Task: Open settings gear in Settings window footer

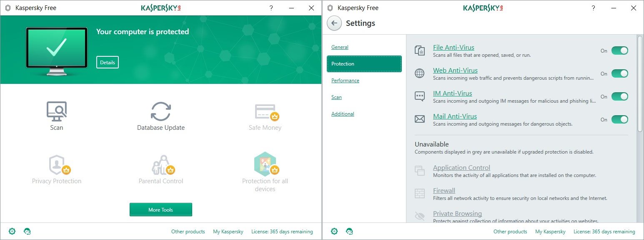Action: click(334, 231)
